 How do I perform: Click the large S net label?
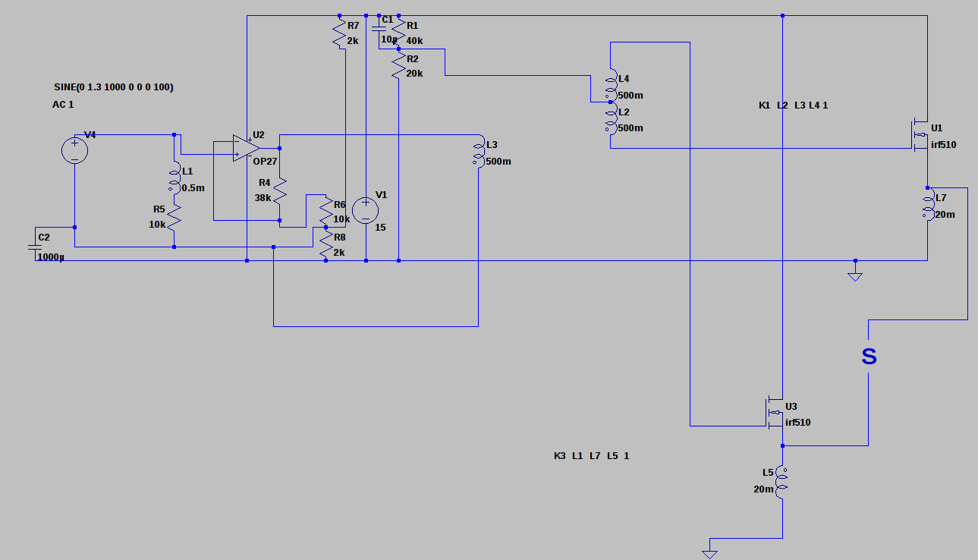point(869,357)
